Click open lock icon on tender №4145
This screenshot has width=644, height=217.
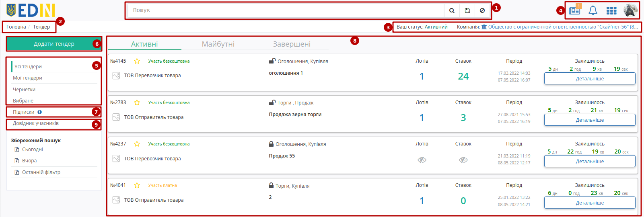[272, 61]
